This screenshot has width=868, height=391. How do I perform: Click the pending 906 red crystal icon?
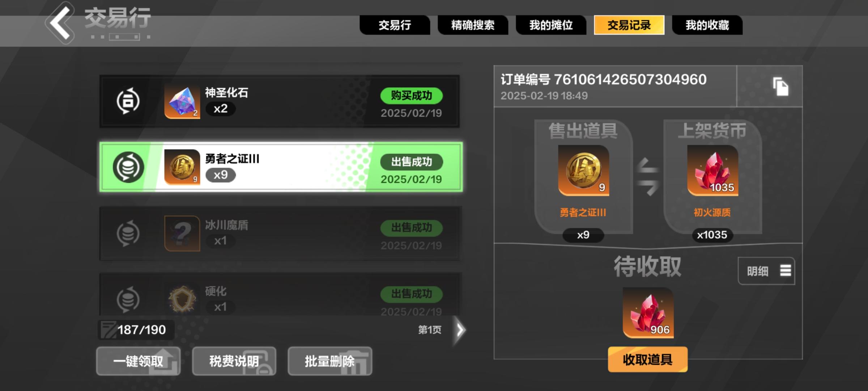click(x=648, y=313)
